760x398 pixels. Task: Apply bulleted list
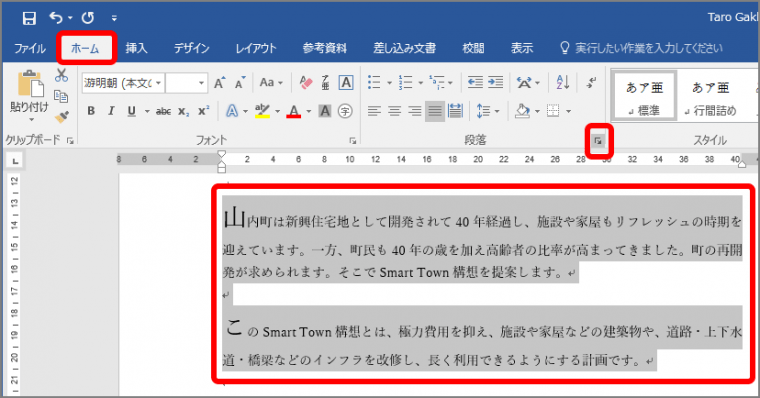(x=374, y=82)
